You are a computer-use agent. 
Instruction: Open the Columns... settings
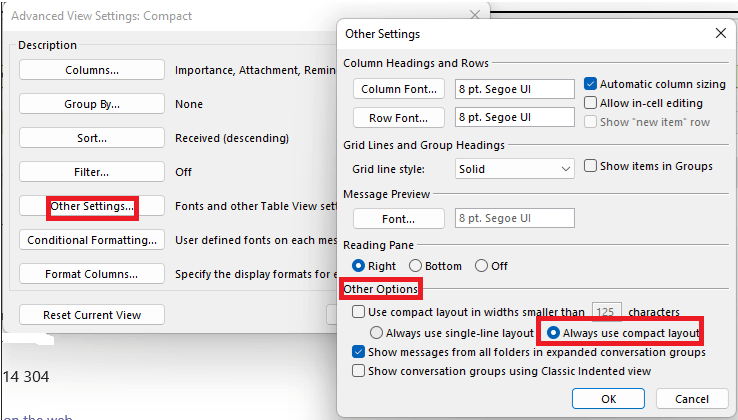coord(92,70)
